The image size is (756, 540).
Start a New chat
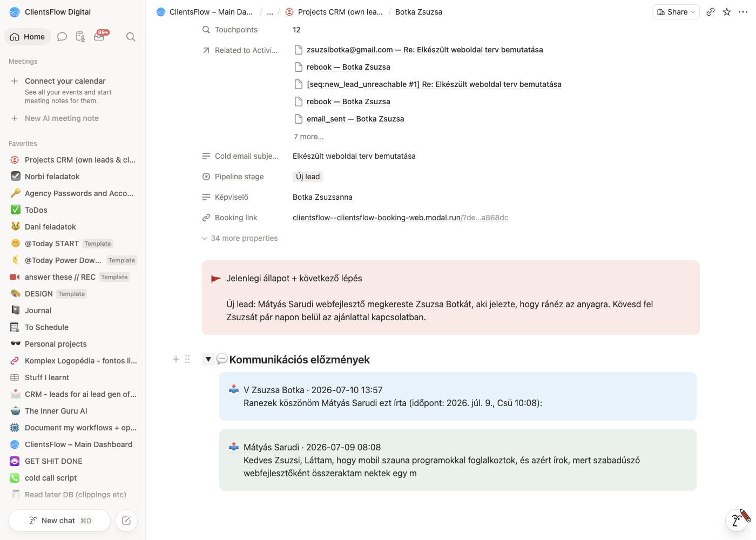(x=59, y=521)
